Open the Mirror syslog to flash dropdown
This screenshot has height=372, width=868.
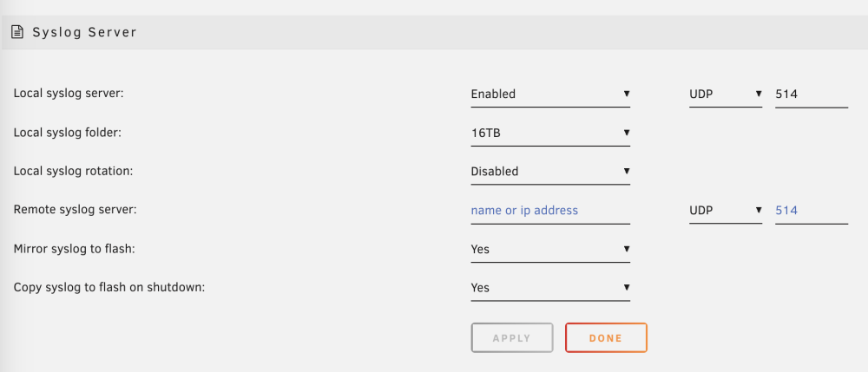pyautogui.click(x=550, y=249)
